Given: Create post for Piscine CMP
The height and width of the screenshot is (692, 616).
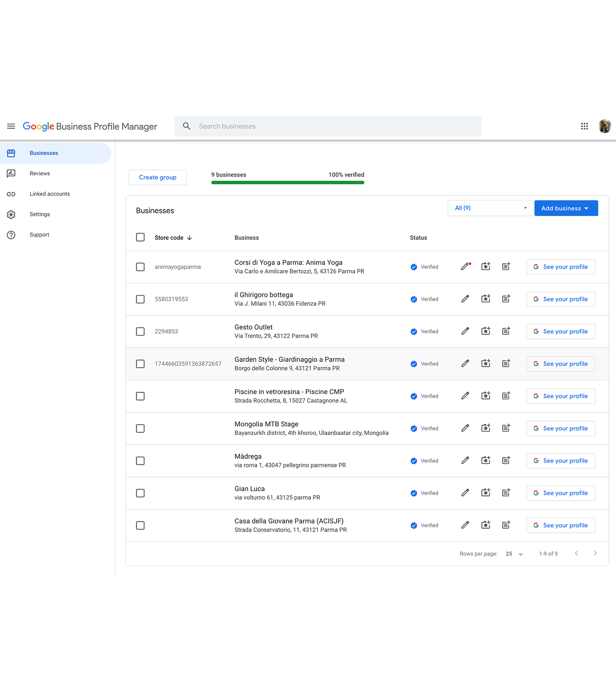Looking at the screenshot, I should [x=506, y=396].
